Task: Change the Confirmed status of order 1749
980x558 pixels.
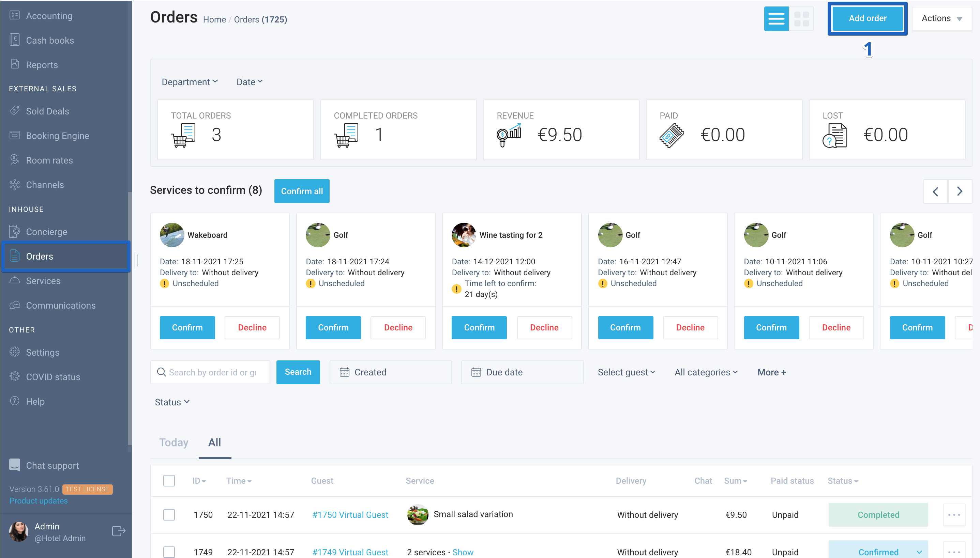Action: tap(878, 552)
